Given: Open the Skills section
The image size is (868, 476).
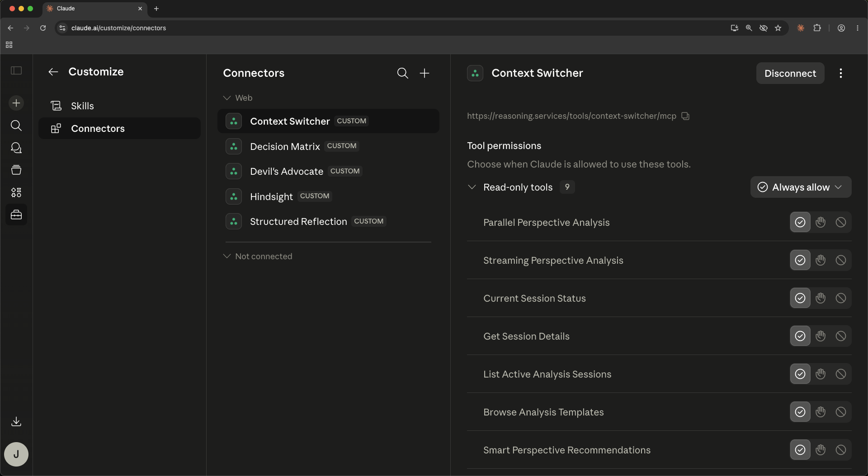Looking at the screenshot, I should tap(119, 106).
